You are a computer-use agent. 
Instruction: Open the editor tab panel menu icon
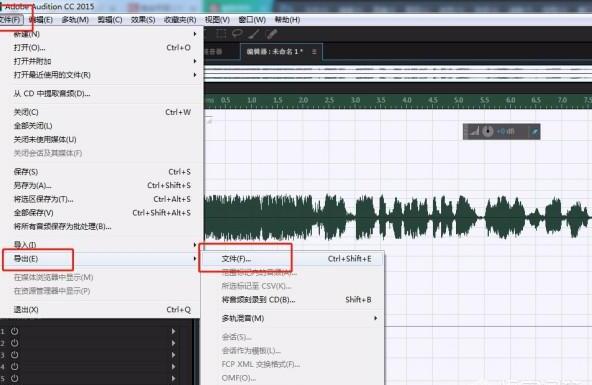(x=314, y=52)
